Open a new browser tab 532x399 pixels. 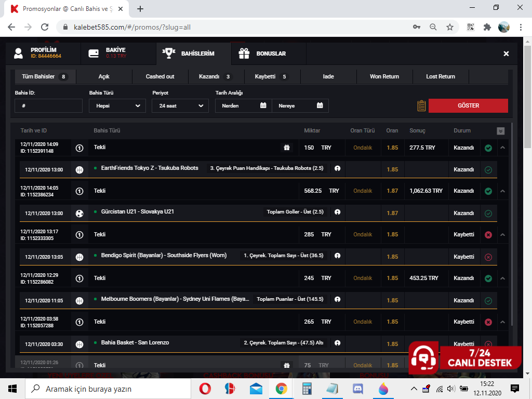pyautogui.click(x=140, y=9)
